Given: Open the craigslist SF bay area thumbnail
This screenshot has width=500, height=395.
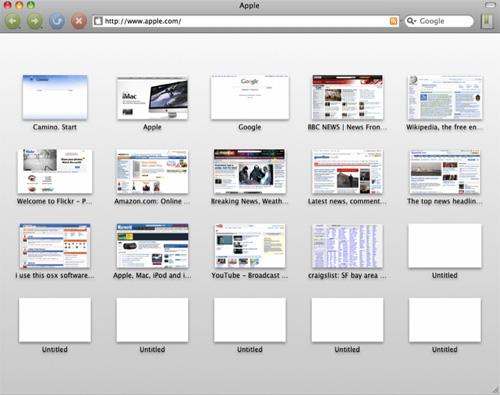Looking at the screenshot, I should click(x=347, y=246).
